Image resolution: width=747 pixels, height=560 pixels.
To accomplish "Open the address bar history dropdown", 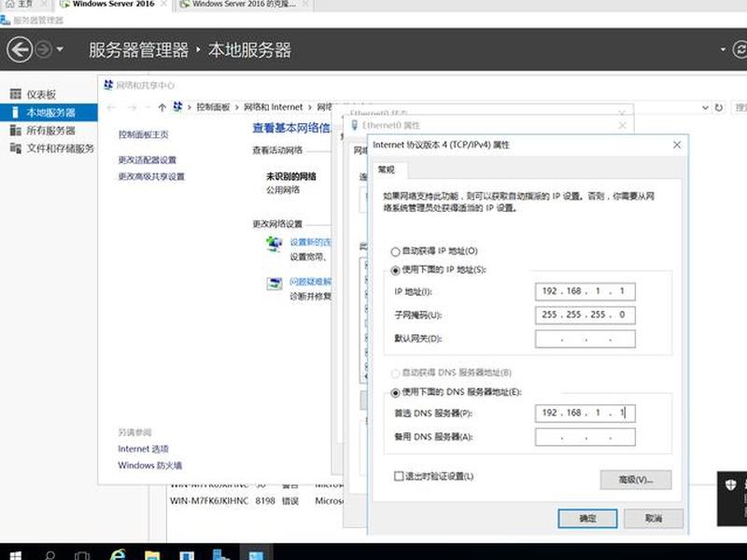I will 705,107.
